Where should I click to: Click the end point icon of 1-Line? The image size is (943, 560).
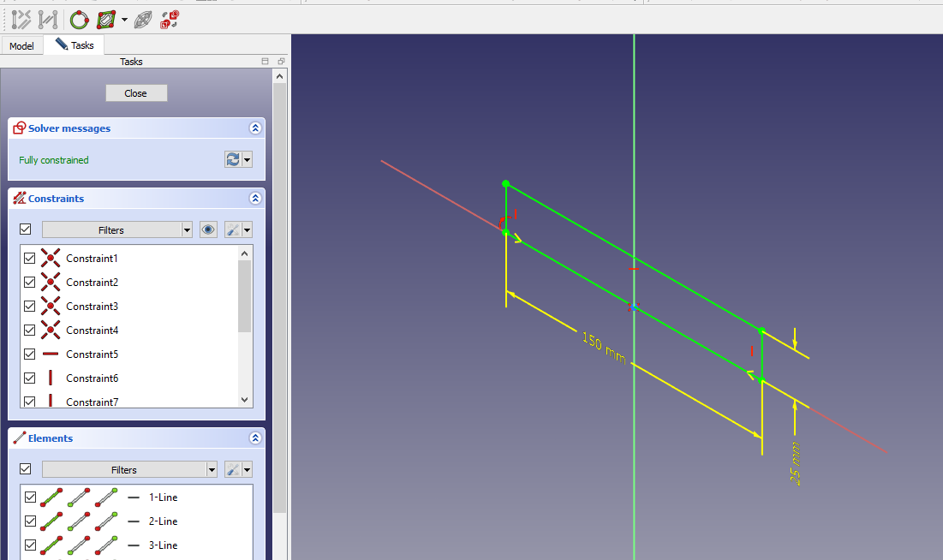click(x=106, y=497)
